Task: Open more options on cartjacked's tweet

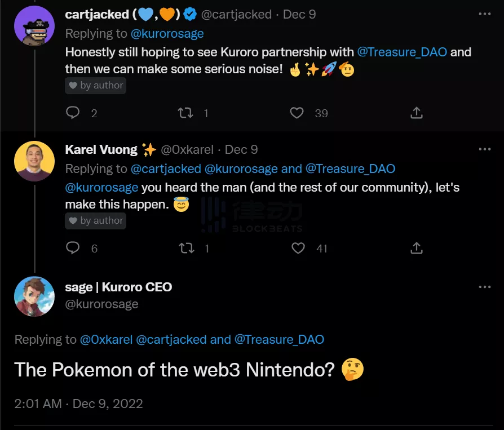Action: (x=484, y=14)
